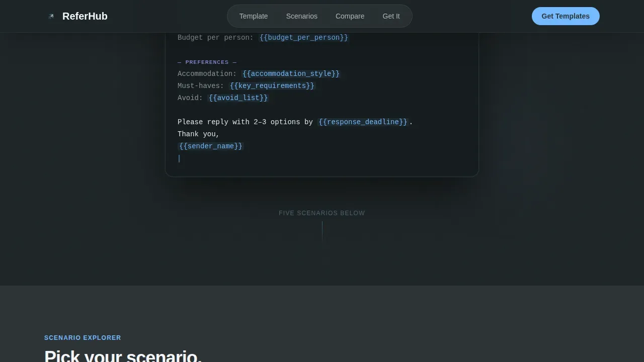Click the {{accommodation_style}} placeholder token

pos(291,74)
